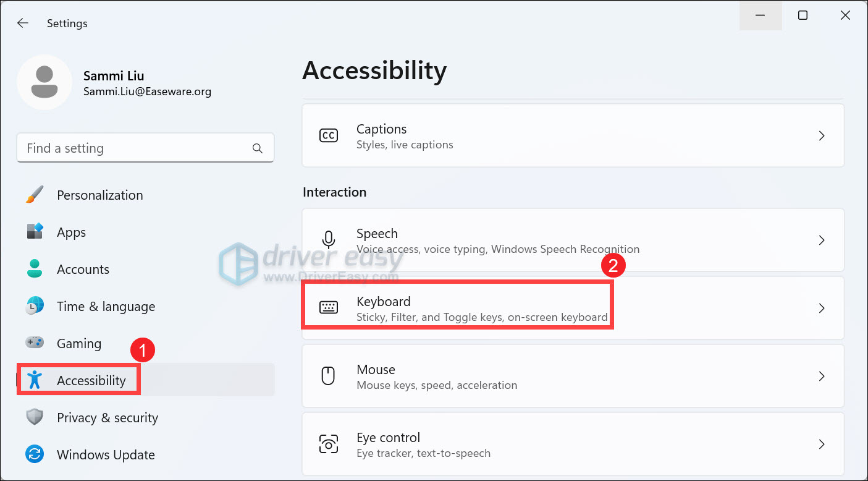This screenshot has height=481, width=868.
Task: Select the Gaming controller icon
Action: pos(35,343)
